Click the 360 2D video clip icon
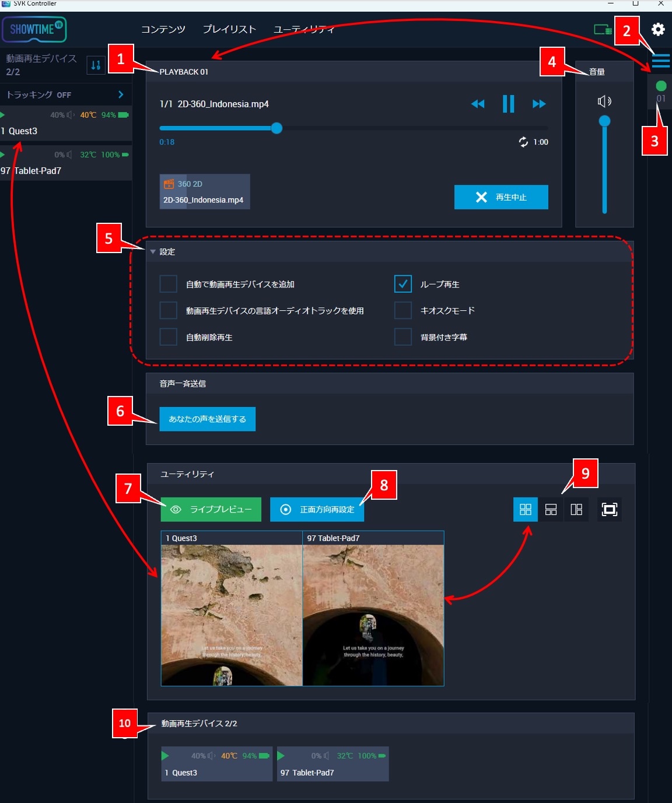Viewport: 672px width, 803px height. pyautogui.click(x=169, y=184)
